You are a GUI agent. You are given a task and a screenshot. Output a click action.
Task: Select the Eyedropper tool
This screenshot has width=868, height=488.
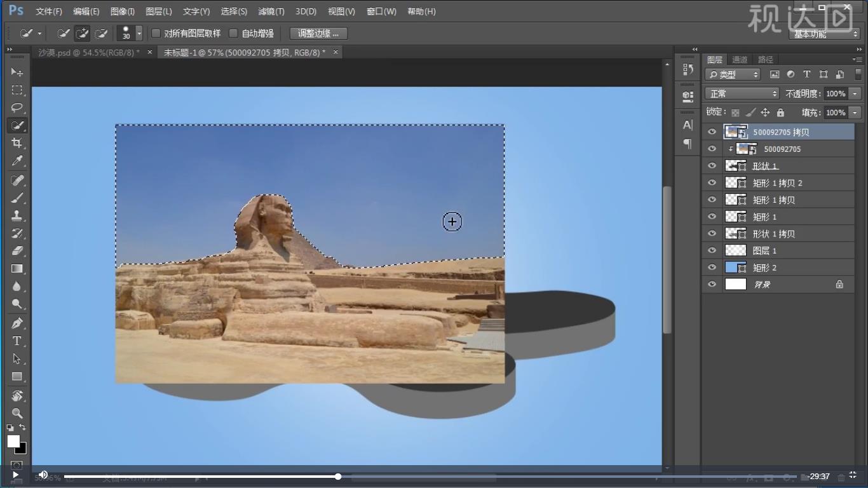(x=17, y=161)
